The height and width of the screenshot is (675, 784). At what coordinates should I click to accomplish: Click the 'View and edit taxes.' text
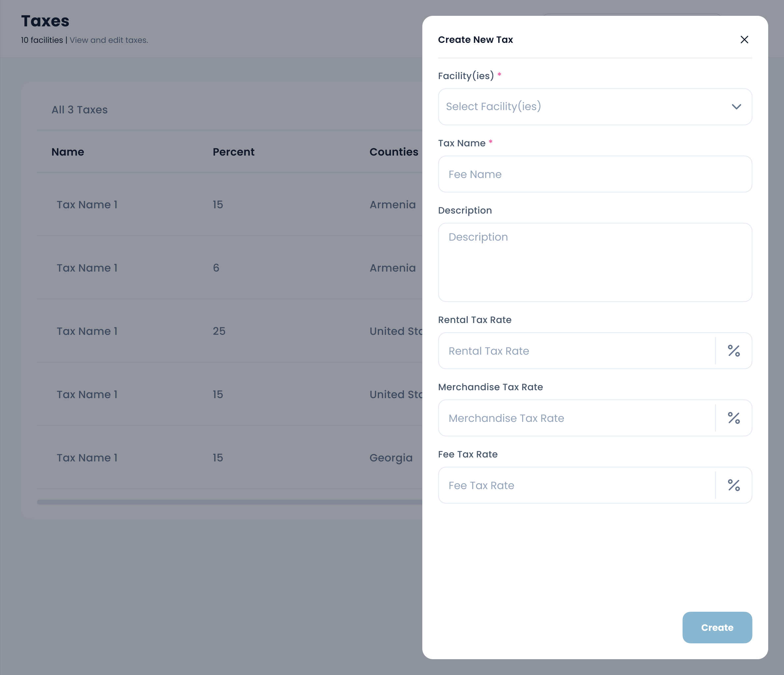tap(109, 40)
